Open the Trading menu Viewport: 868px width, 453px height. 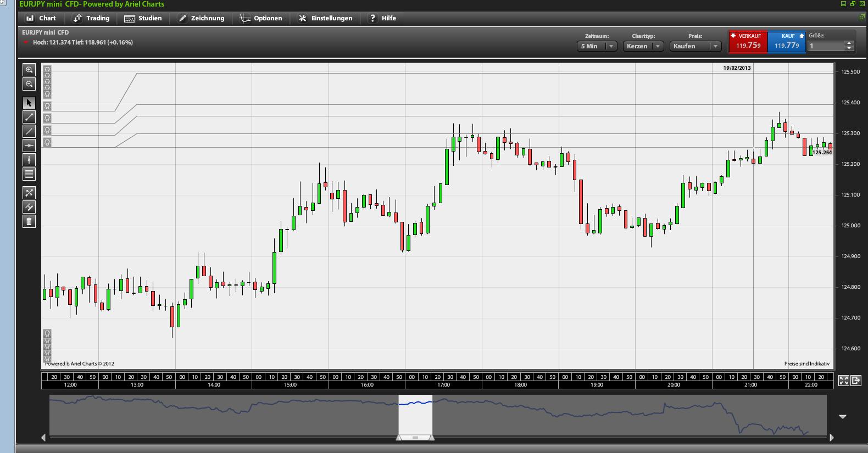[x=92, y=18]
